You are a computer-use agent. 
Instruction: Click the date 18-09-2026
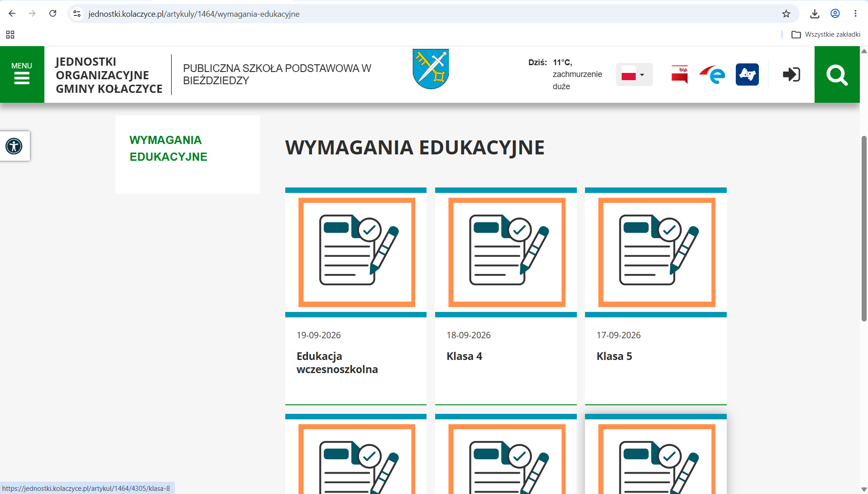click(x=468, y=335)
